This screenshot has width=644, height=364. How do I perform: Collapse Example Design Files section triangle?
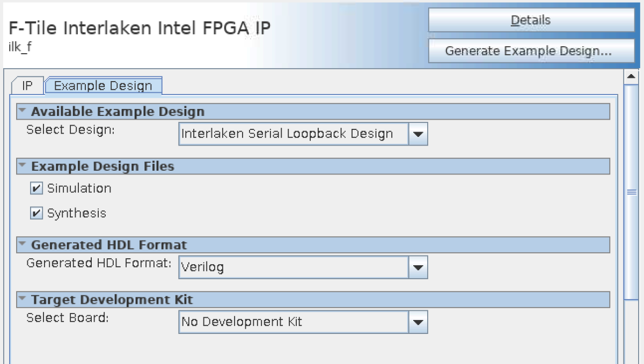23,166
